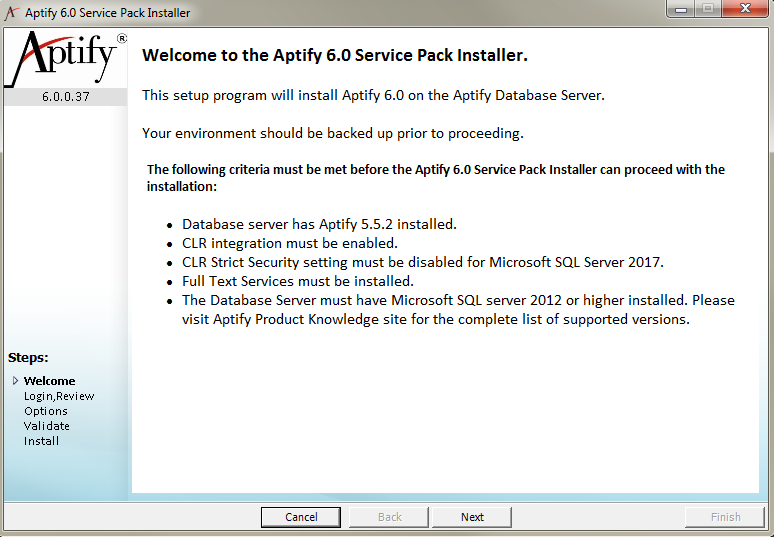Click the 'Steps:' label
This screenshot has width=774, height=537.
click(x=28, y=357)
